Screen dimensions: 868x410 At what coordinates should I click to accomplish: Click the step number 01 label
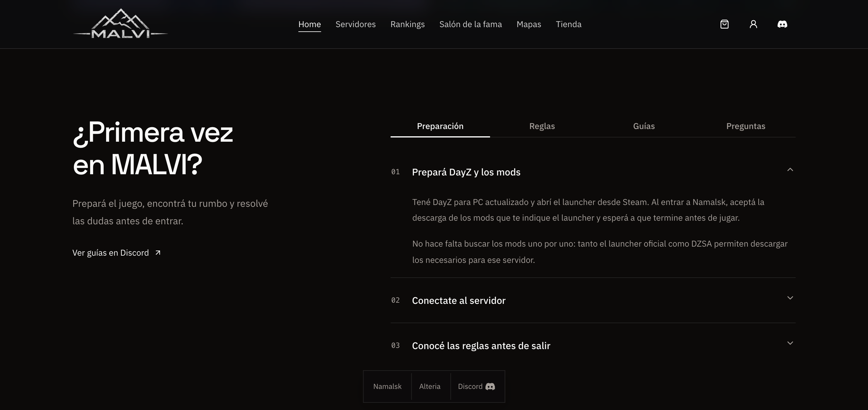pyautogui.click(x=395, y=172)
